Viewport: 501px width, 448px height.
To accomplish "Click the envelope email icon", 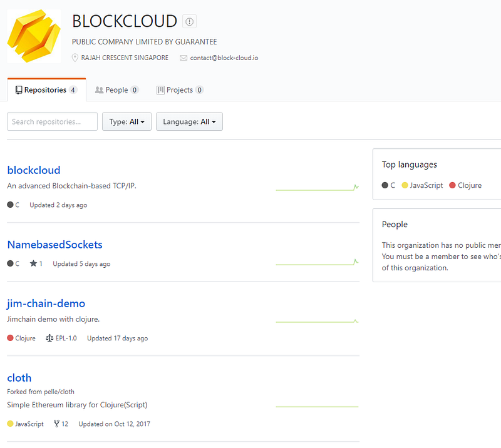I will click(x=183, y=58).
